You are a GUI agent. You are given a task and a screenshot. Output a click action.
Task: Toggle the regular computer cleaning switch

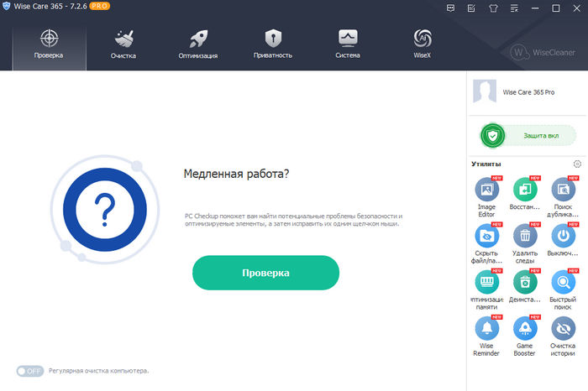pyautogui.click(x=29, y=370)
